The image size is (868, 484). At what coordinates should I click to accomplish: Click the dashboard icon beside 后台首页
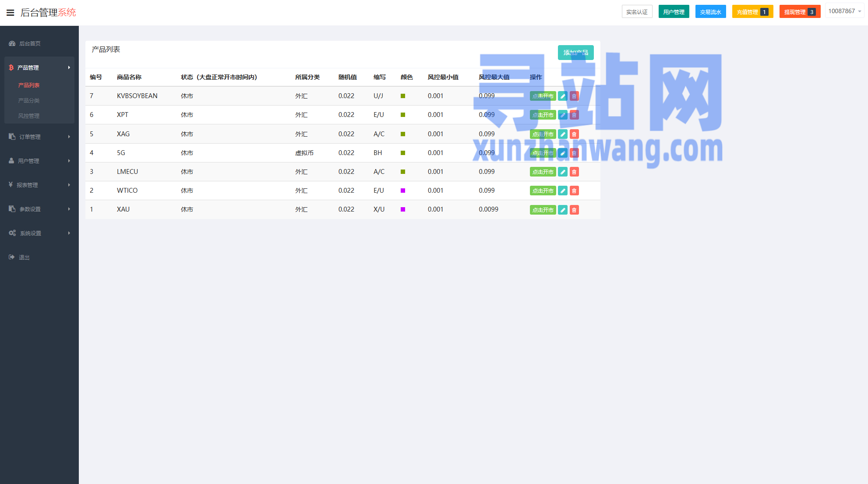point(12,43)
